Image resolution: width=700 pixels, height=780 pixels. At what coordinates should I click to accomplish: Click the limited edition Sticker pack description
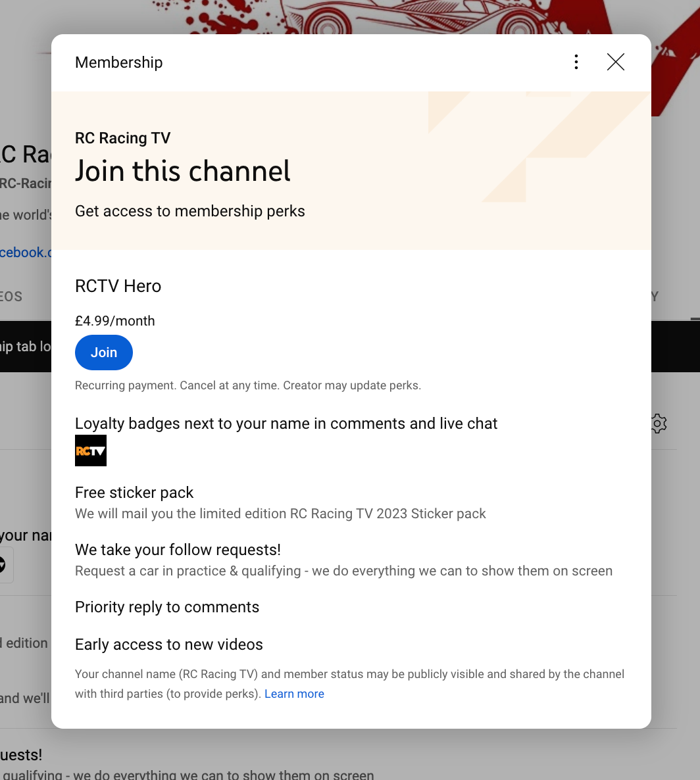point(281,514)
